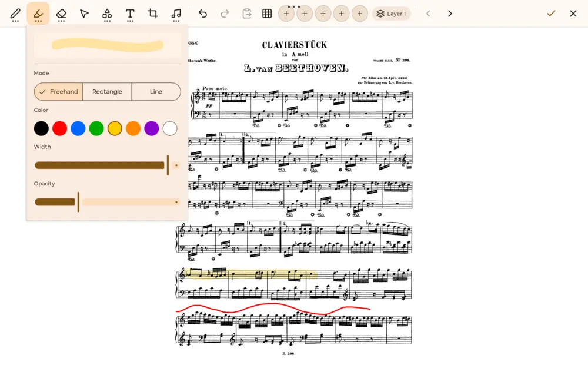The width and height of the screenshot is (588, 368).
Task: Pick the orange color swatch
Action: coord(133,128)
